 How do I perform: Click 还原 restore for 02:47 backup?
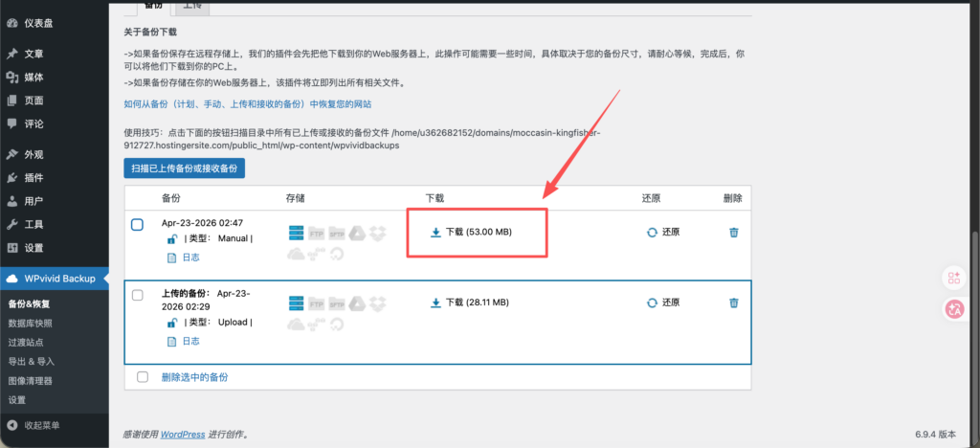[663, 232]
